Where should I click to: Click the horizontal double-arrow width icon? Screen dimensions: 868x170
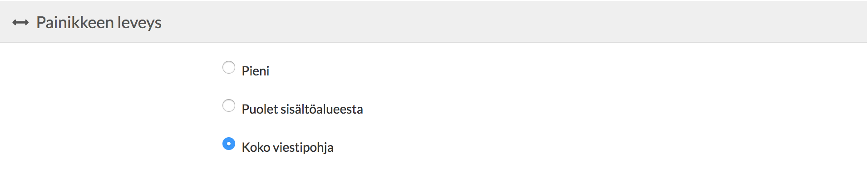[20, 23]
